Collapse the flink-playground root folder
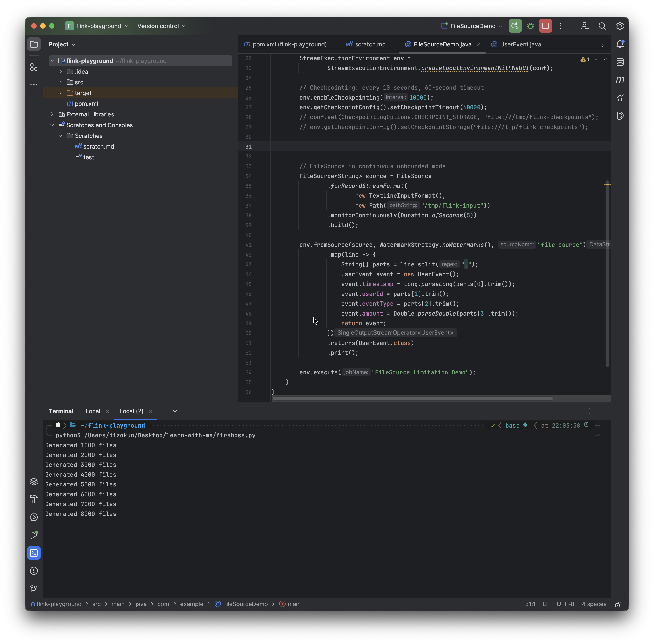This screenshot has width=654, height=644. [52, 61]
